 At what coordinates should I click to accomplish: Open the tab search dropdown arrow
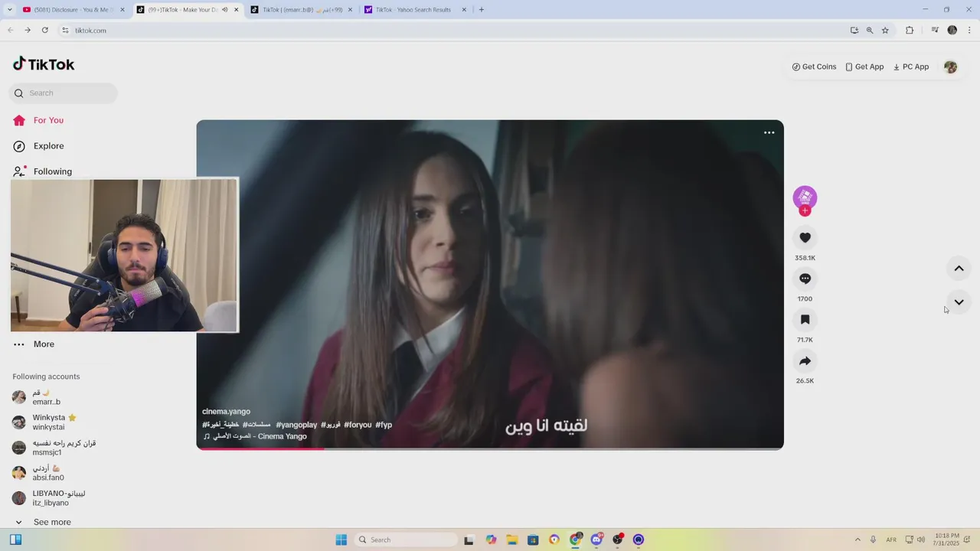9,10
